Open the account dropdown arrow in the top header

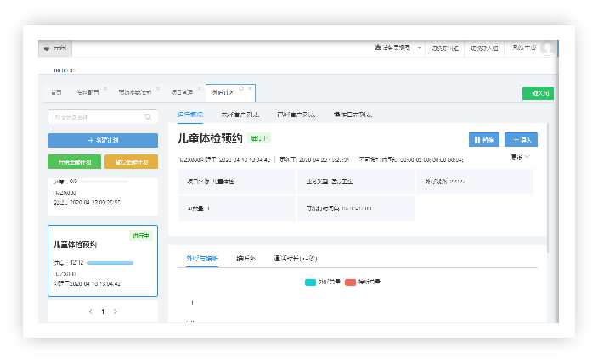point(420,48)
